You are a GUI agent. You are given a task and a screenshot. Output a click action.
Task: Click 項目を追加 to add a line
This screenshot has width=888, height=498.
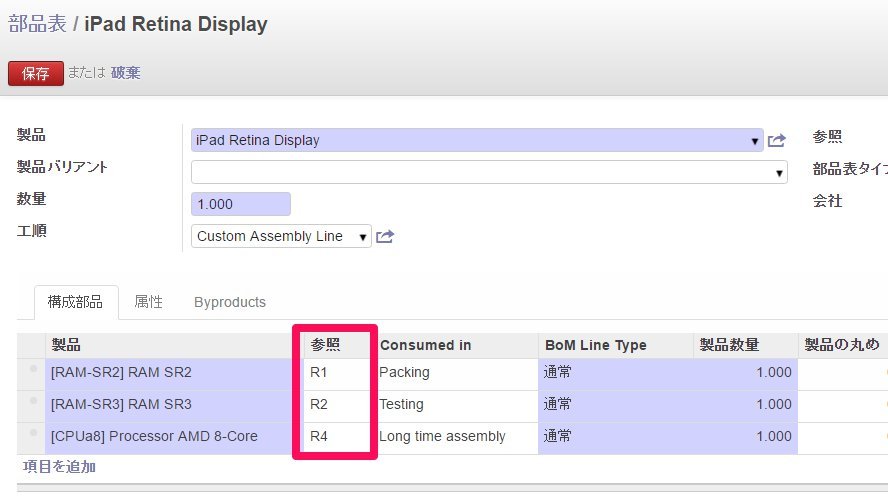(x=59, y=467)
